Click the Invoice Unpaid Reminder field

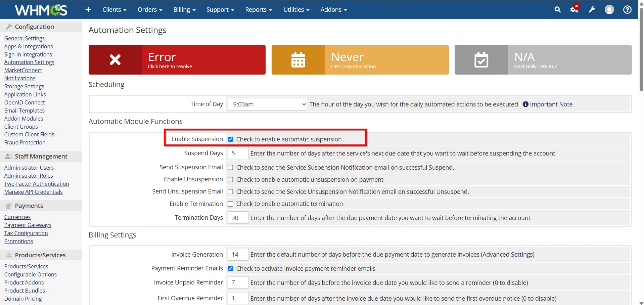238,282
